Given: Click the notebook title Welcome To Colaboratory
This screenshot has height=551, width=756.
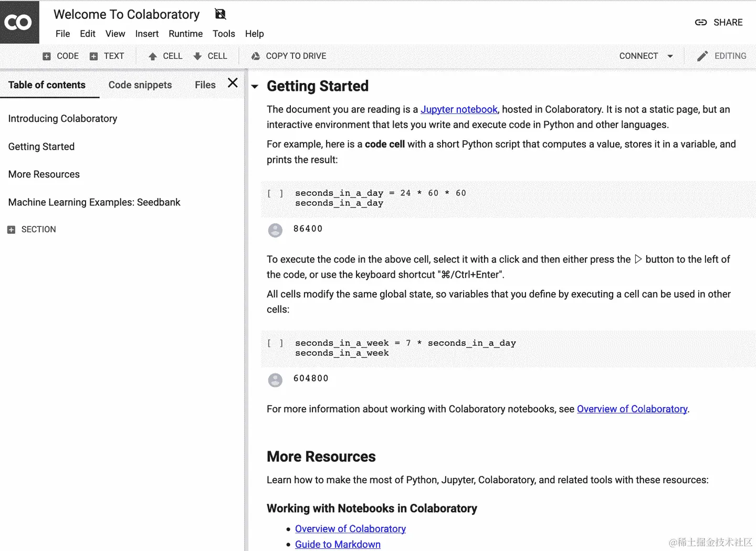Looking at the screenshot, I should click(x=127, y=14).
